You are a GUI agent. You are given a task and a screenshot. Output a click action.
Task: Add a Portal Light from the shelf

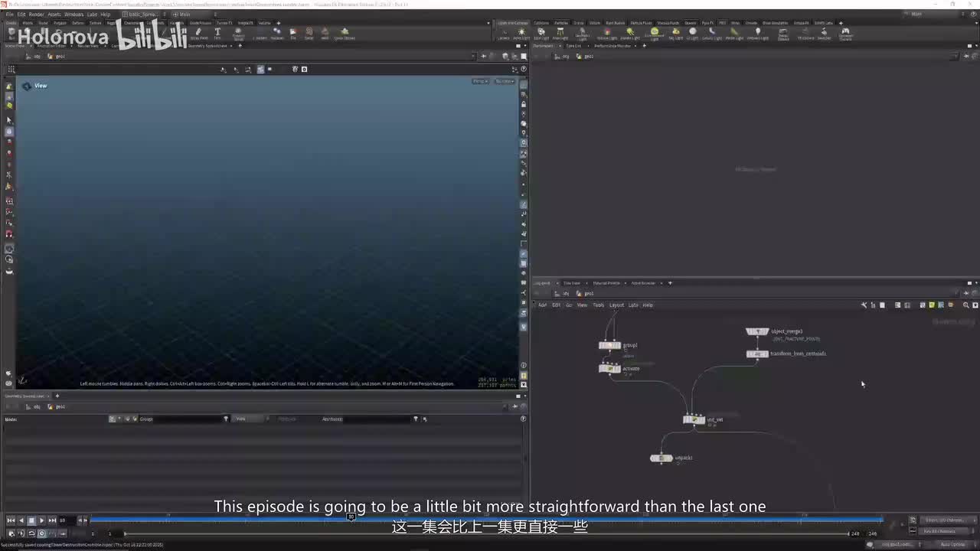[x=734, y=34]
